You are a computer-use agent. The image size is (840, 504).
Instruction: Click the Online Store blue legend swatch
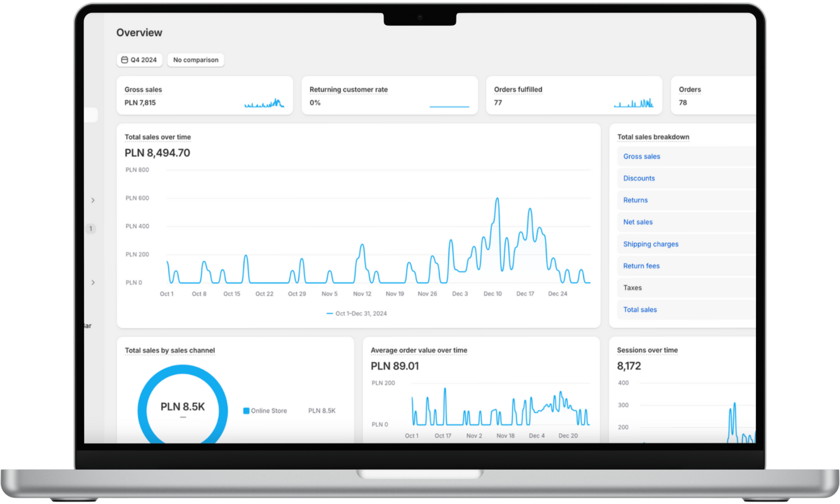coord(247,411)
